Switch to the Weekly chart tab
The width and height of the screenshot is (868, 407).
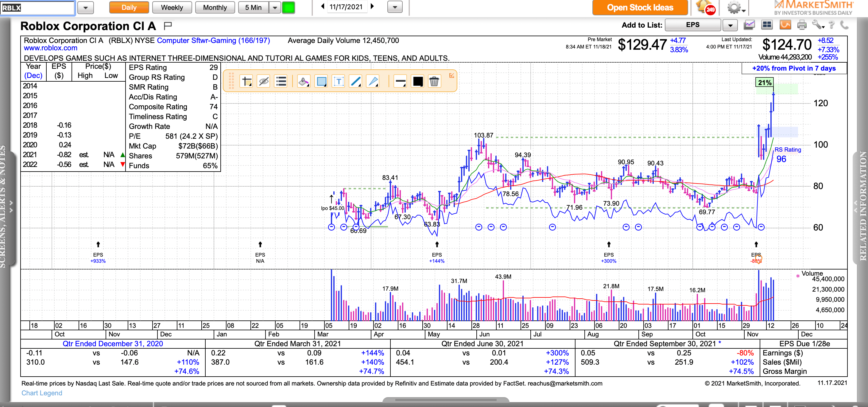tap(172, 7)
